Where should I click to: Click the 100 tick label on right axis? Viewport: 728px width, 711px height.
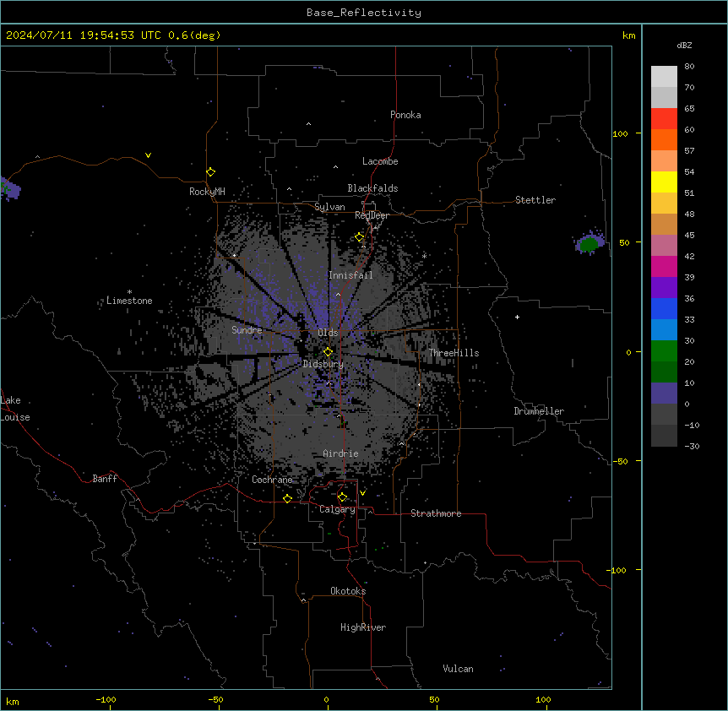coord(620,133)
